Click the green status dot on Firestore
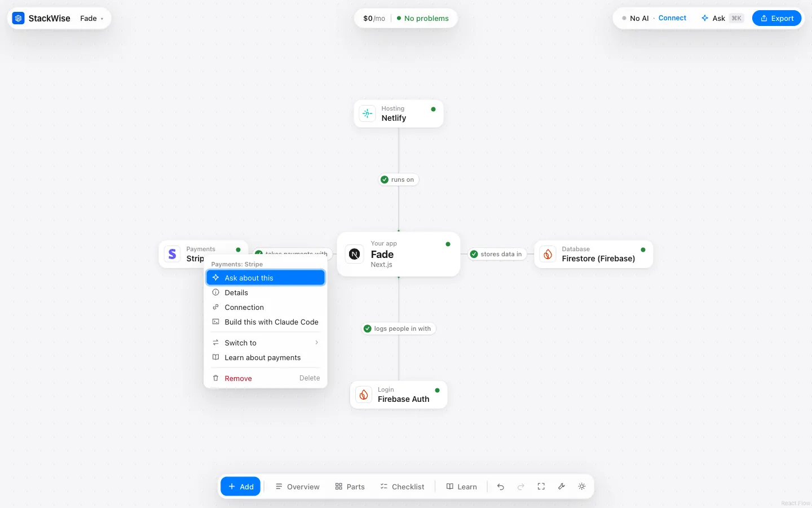Screen dimensions: 812x508 point(643,250)
